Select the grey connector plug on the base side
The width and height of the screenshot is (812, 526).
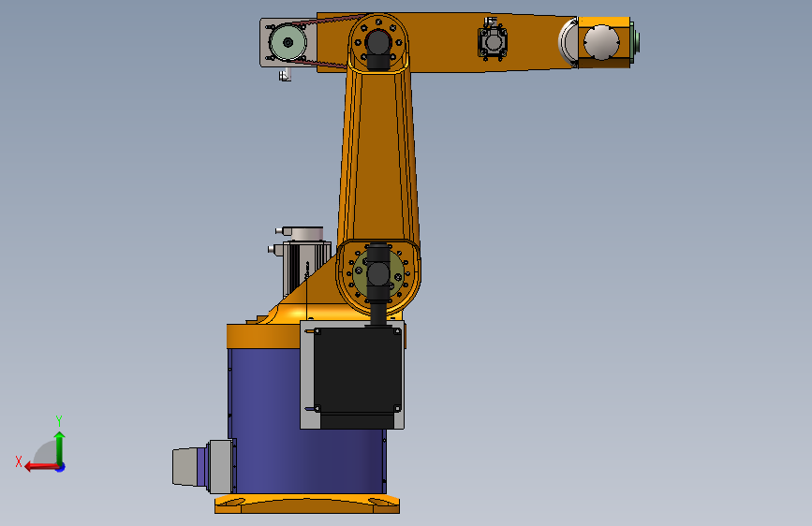(202, 467)
